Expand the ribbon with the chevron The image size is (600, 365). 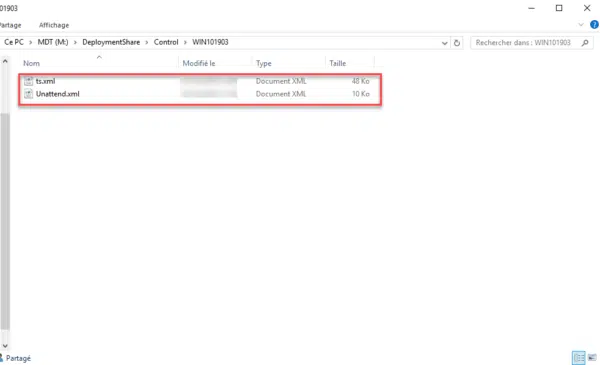pyautogui.click(x=581, y=25)
